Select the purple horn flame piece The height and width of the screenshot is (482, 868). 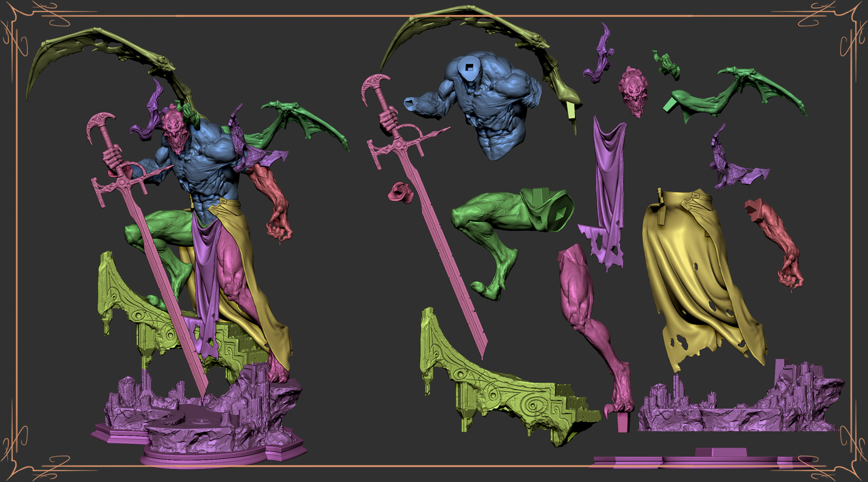tap(599, 54)
